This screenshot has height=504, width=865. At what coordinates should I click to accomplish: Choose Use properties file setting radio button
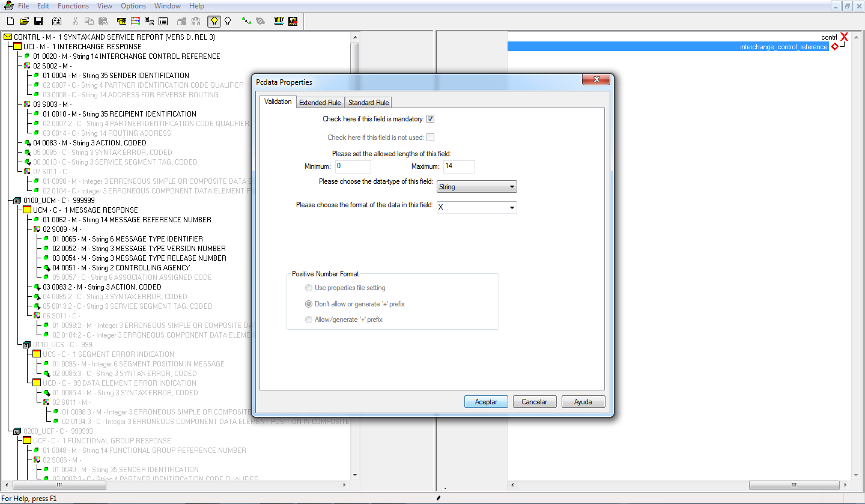click(x=309, y=287)
